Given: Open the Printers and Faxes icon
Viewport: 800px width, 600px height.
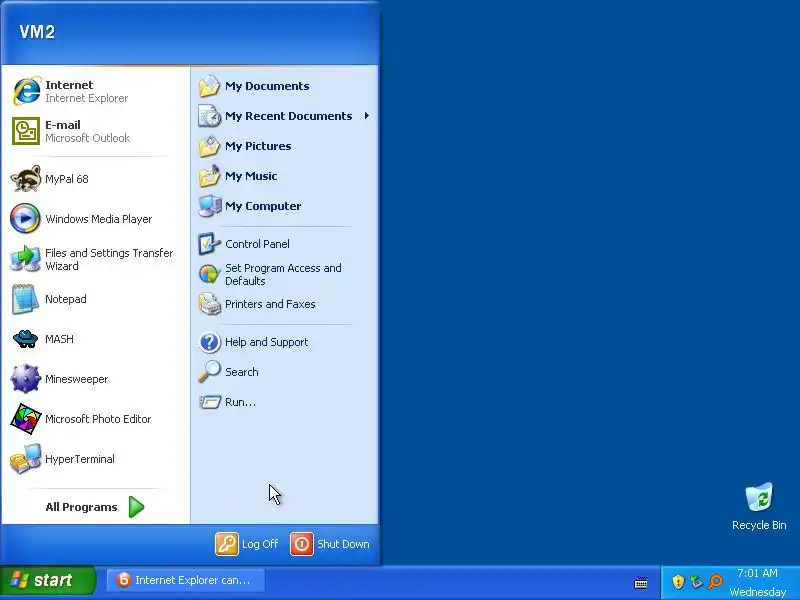Looking at the screenshot, I should [209, 304].
